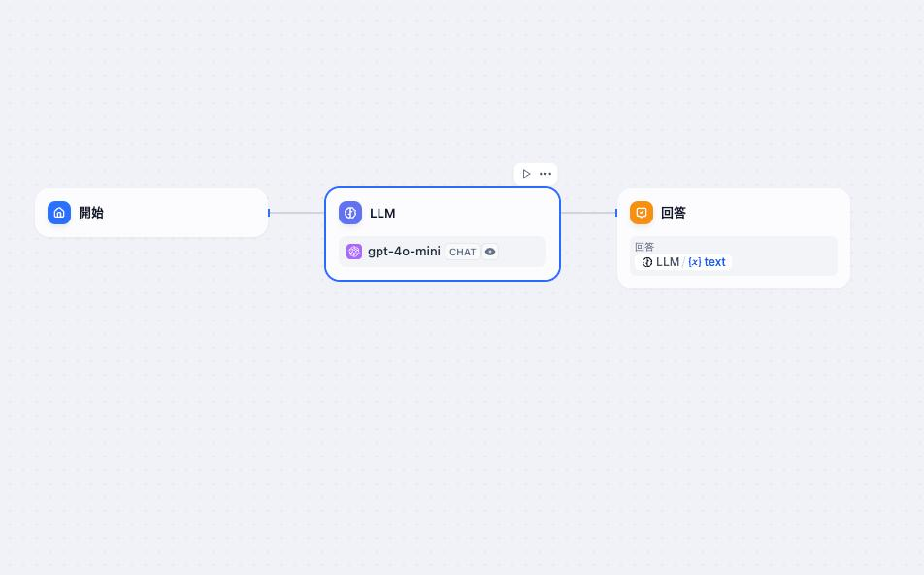
Task: Click the LLM node title text
Action: coord(382,214)
